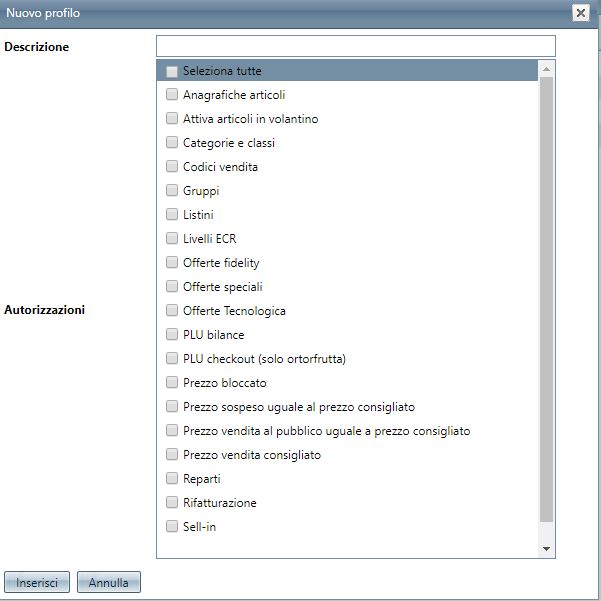This screenshot has width=601, height=601.
Task: Enable Anagrafiche articoli authorization
Action: (172, 95)
